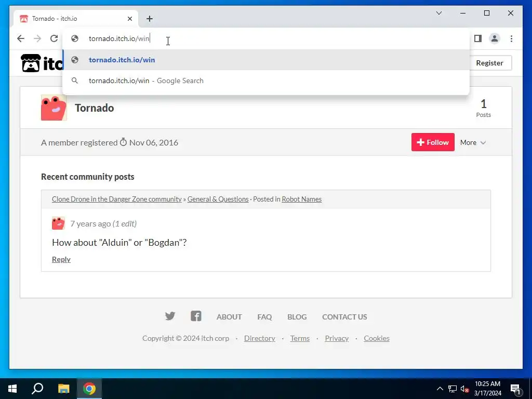Select the Tornado - itch.io tab

coord(76,19)
